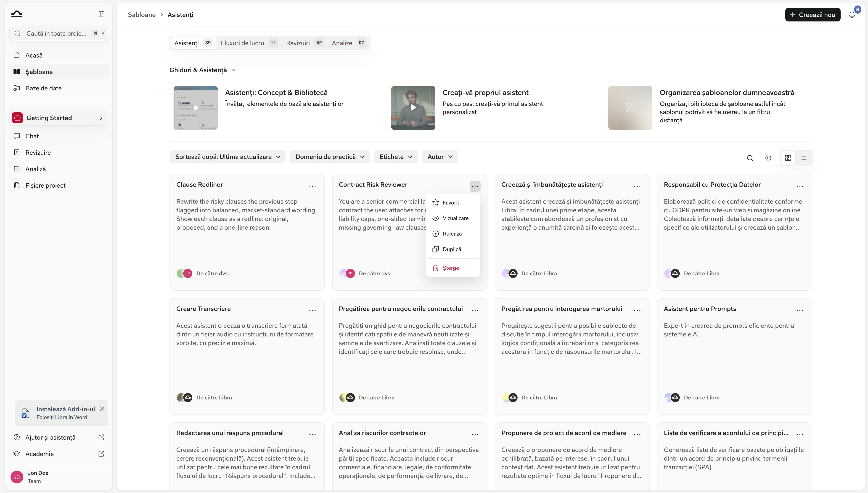
Task: Click Șabloane in the breadcrumb
Action: (142, 15)
